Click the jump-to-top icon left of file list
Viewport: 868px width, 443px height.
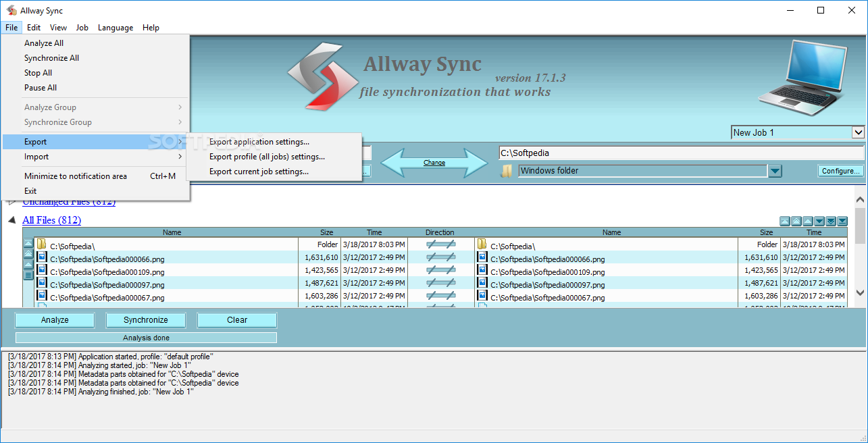(28, 243)
